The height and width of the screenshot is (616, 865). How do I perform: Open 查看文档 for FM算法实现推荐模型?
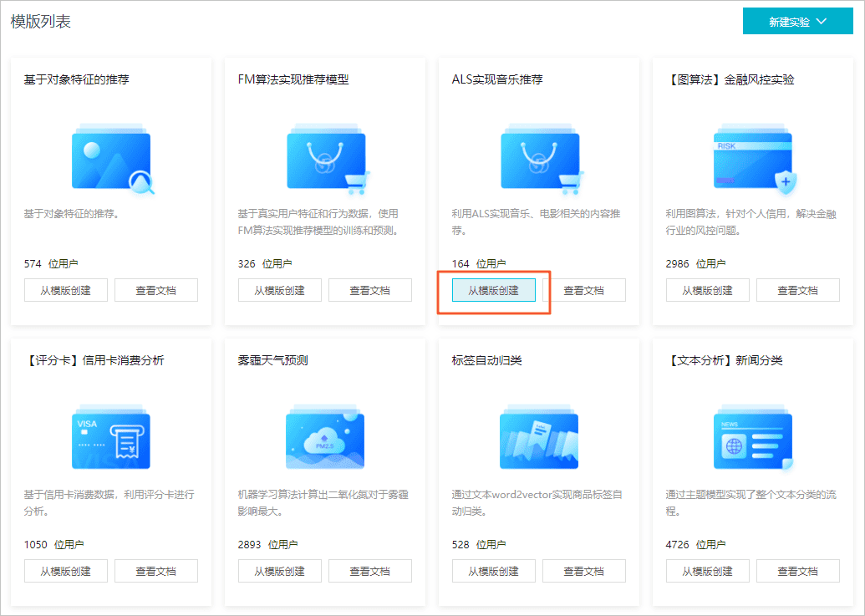[x=370, y=290]
